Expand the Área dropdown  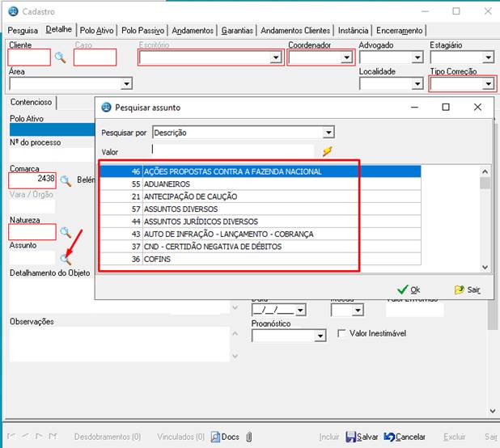tap(126, 84)
